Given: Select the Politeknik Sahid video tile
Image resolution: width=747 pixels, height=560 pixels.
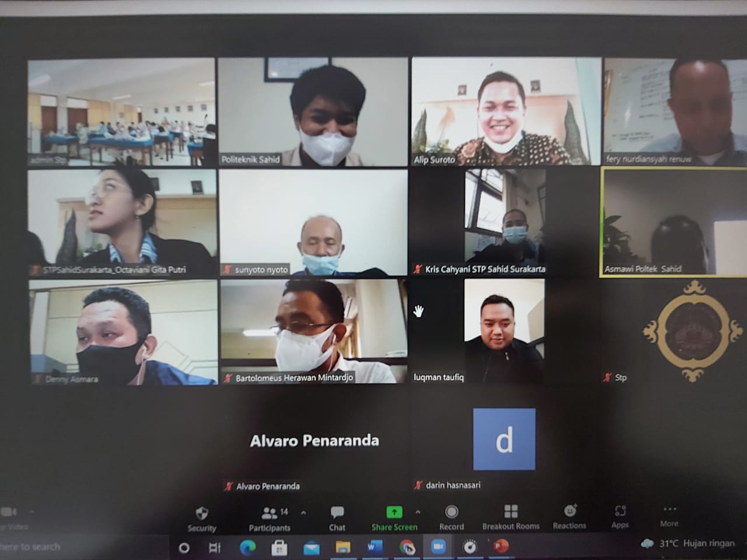Looking at the screenshot, I should 313,112.
